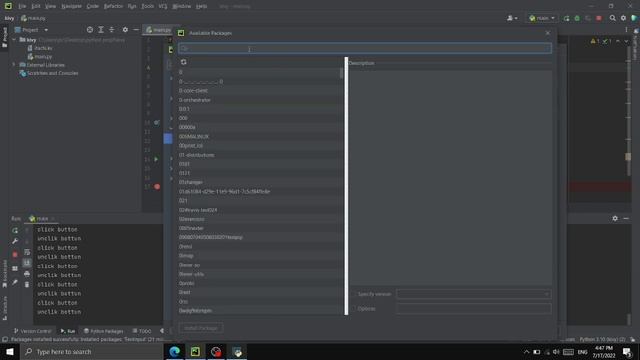Open Project panel gear options
This screenshot has height=360, width=640.
125,30
